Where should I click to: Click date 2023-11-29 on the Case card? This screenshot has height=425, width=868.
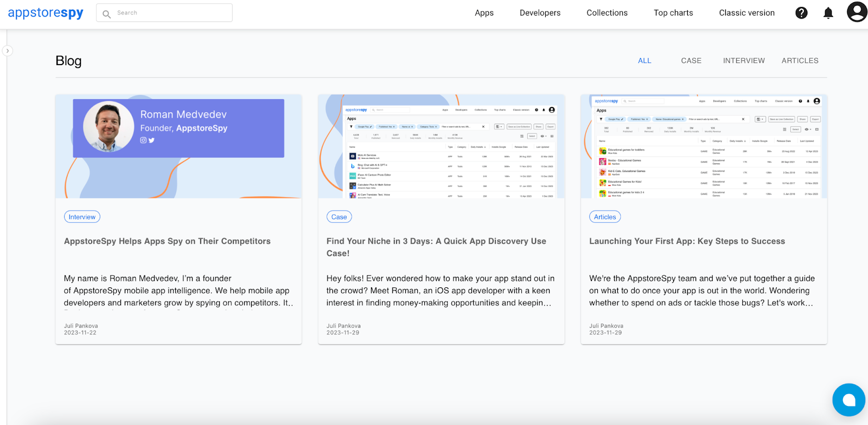[x=343, y=333]
